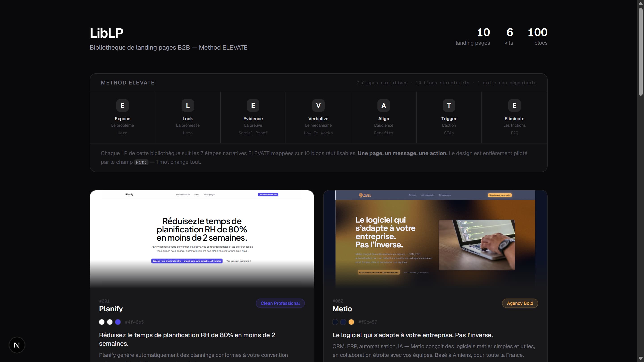This screenshot has height=362, width=644.
Task: Click 'FAQ' under Eliminate
Action: coord(514,133)
